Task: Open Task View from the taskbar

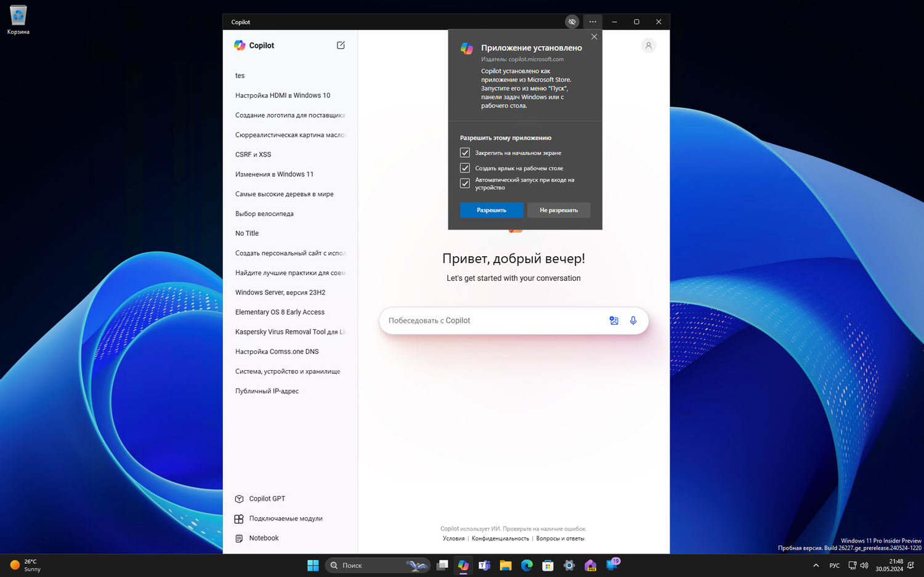Action: 442,565
